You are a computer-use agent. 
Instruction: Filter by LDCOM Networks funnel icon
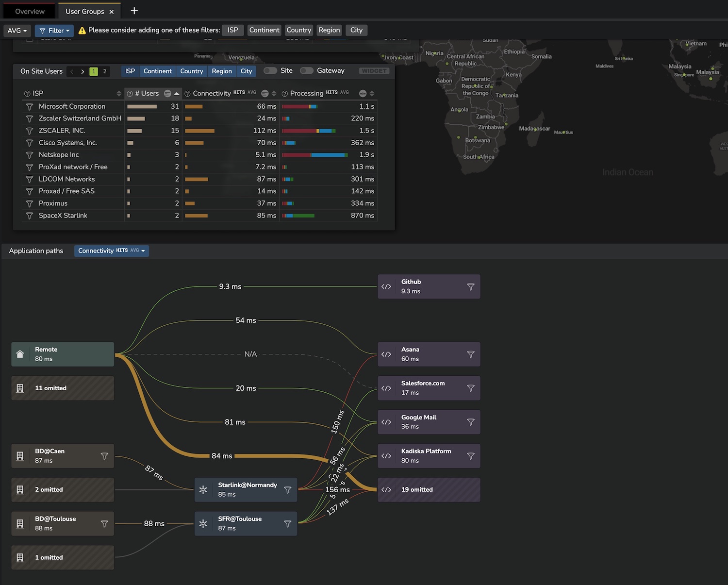(29, 180)
